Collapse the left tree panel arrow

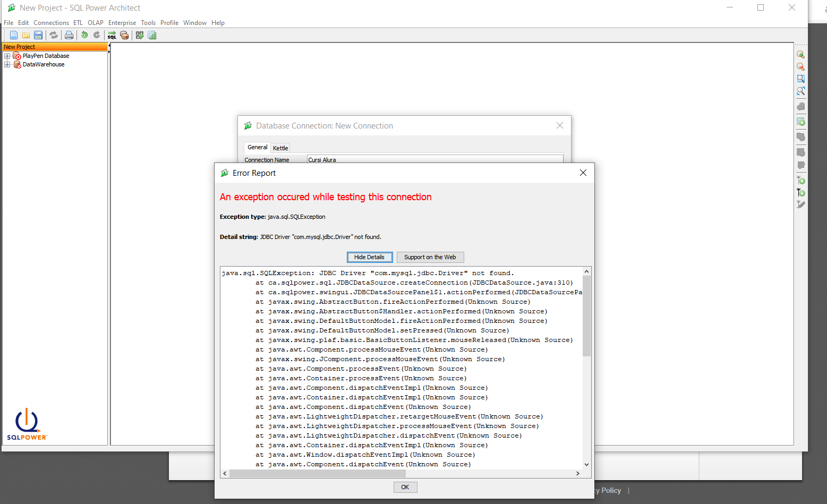pos(109,46)
